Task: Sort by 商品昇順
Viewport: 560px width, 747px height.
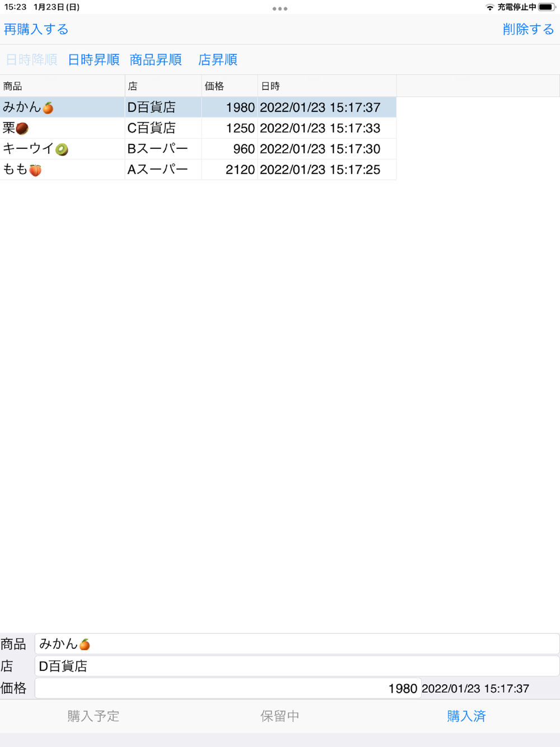Action: [x=156, y=59]
